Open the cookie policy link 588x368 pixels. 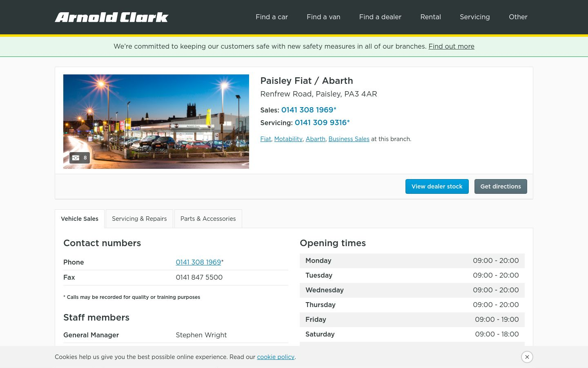(x=276, y=357)
